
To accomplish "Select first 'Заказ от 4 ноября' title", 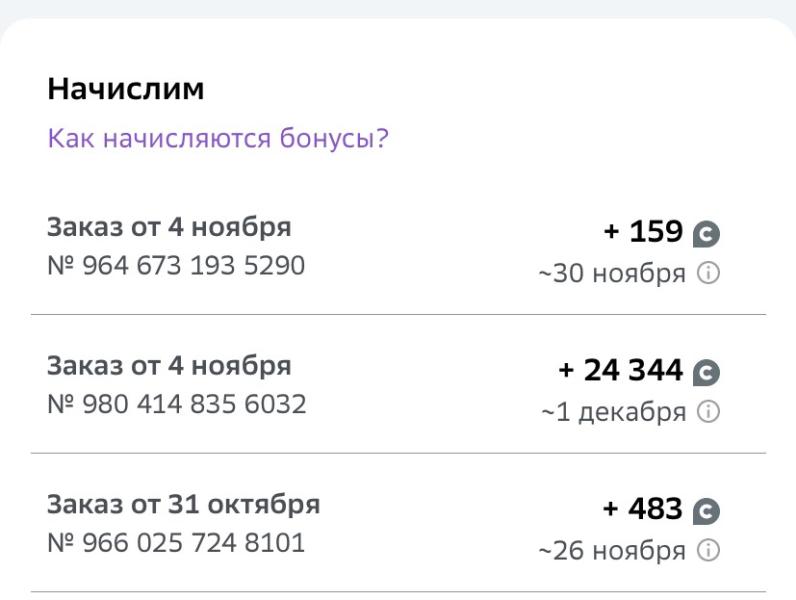I will 169,227.
